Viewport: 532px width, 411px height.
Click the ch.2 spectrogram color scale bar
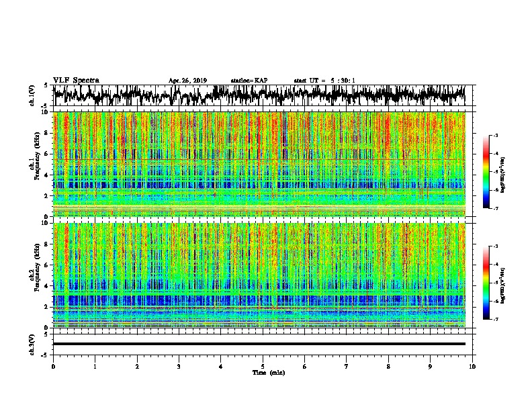tap(486, 283)
